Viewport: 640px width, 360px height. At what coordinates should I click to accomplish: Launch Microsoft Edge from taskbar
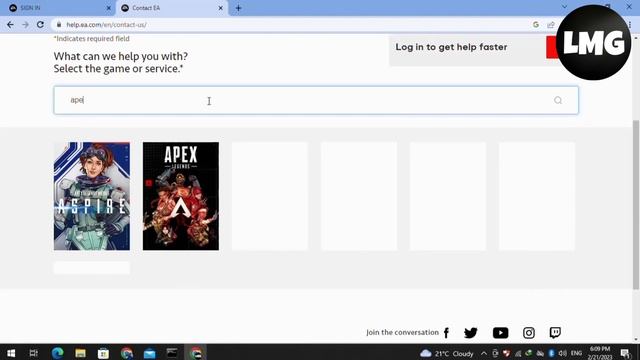pos(58,353)
